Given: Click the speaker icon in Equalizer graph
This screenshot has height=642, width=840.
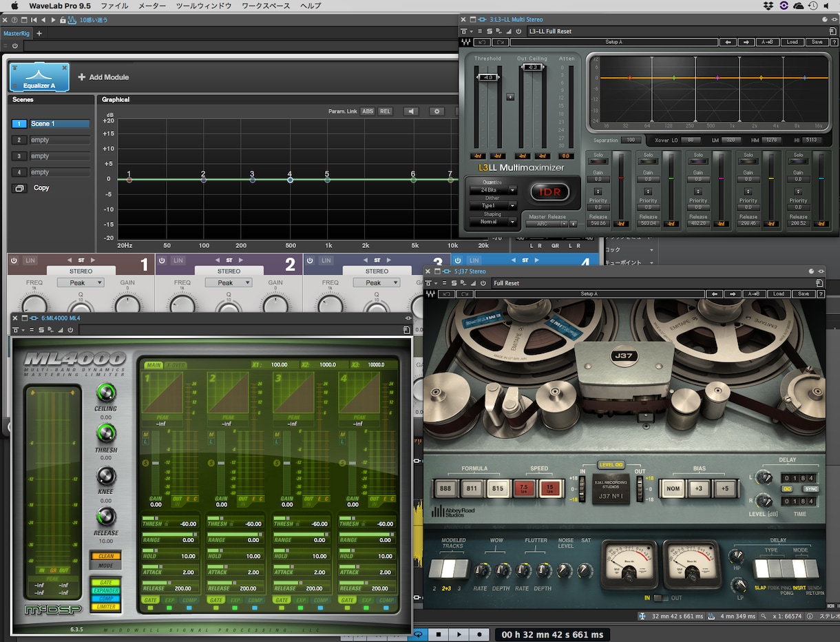Looking at the screenshot, I should point(411,111).
